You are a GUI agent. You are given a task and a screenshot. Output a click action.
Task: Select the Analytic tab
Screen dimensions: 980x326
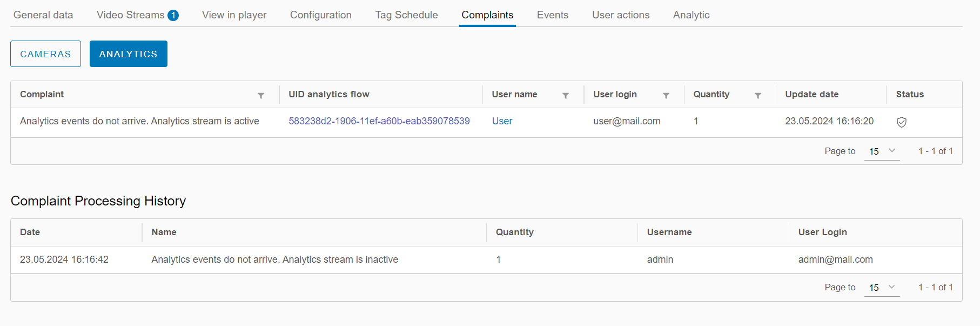pyautogui.click(x=691, y=15)
